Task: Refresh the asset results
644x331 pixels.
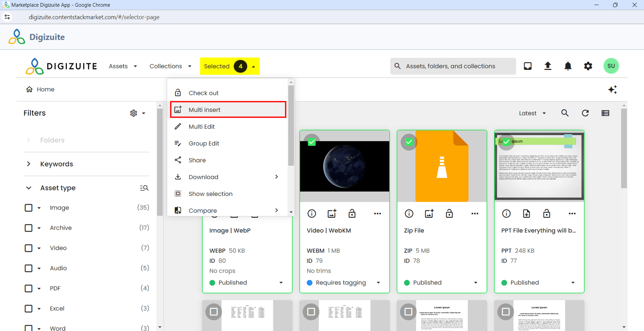Action: coord(585,113)
